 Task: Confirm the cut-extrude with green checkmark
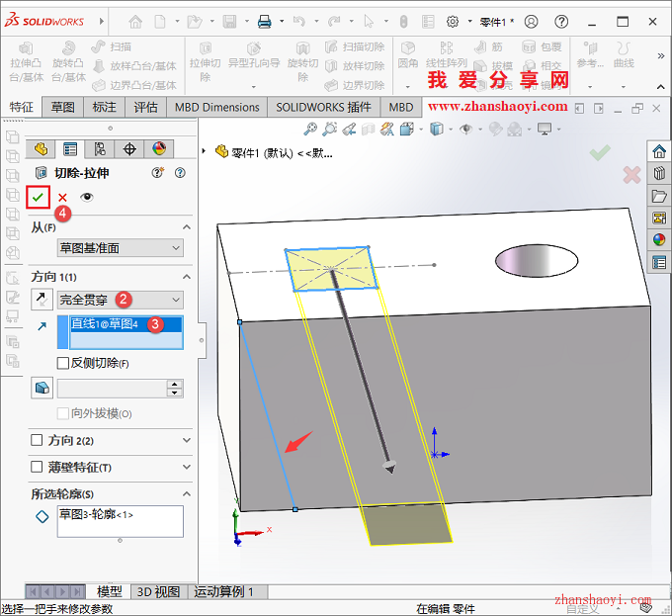(38, 197)
